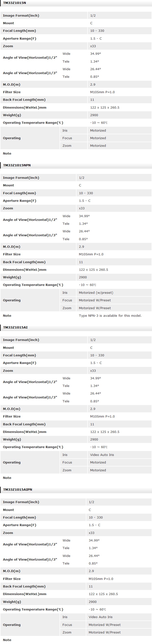The height and width of the screenshot is (644, 152).
Task: Click the Dimensions value '122 x 125 x 260.5' under TM33Z1015AI
Action: 105,432
